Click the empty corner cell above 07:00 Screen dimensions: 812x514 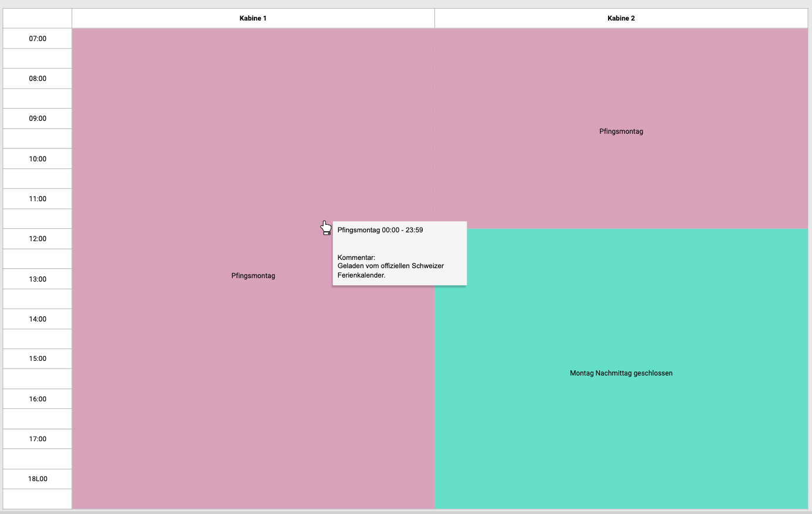click(38, 18)
